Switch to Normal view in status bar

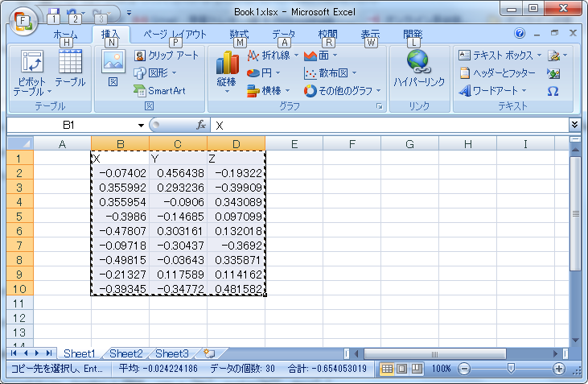click(x=387, y=369)
